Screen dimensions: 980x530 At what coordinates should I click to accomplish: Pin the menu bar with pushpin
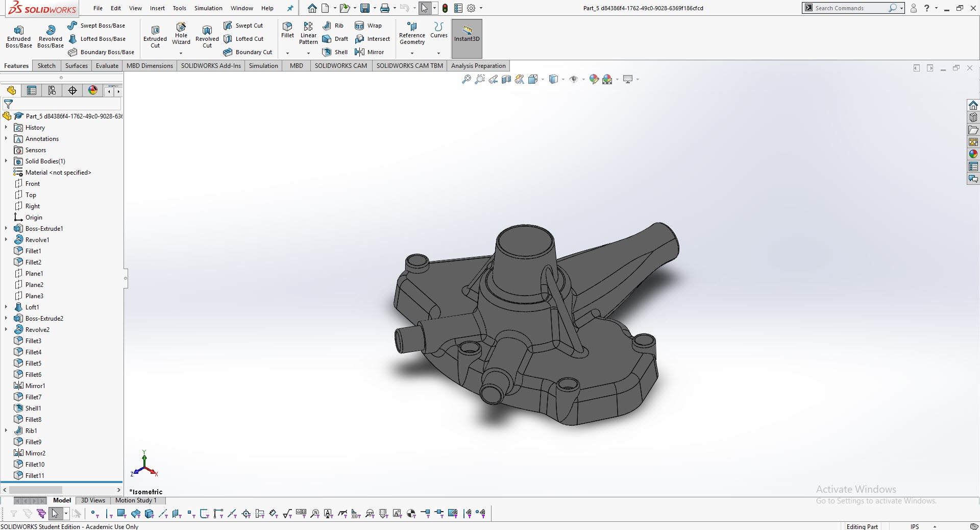tap(290, 8)
